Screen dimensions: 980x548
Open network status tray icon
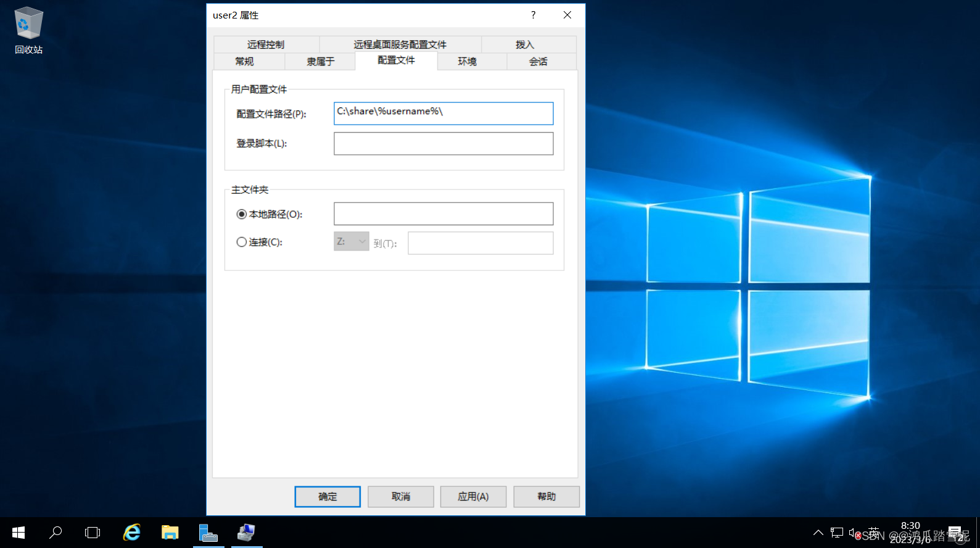(x=837, y=533)
